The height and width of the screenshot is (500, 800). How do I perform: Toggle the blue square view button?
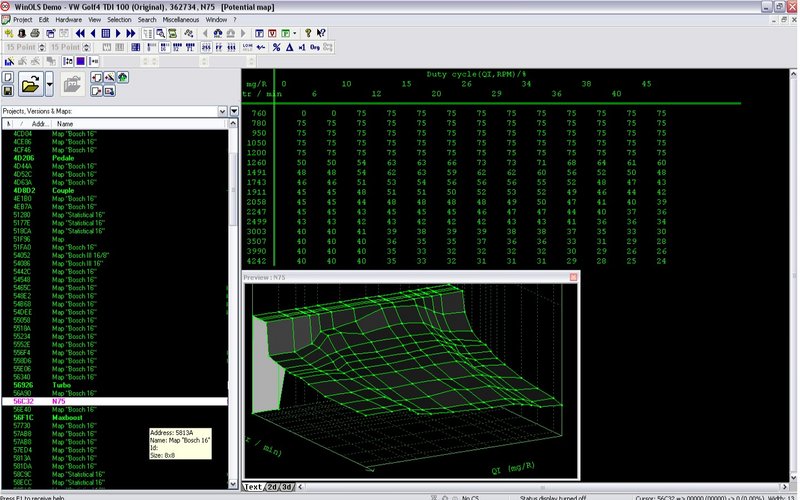point(81,61)
